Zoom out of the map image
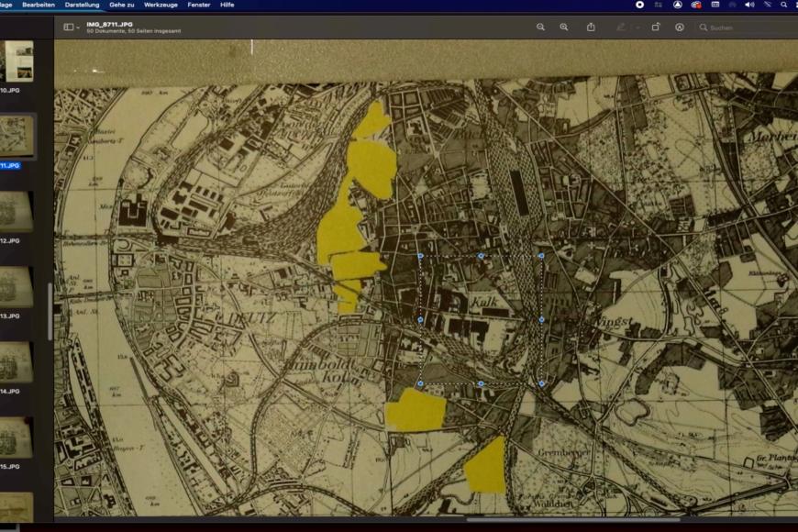 click(540, 27)
